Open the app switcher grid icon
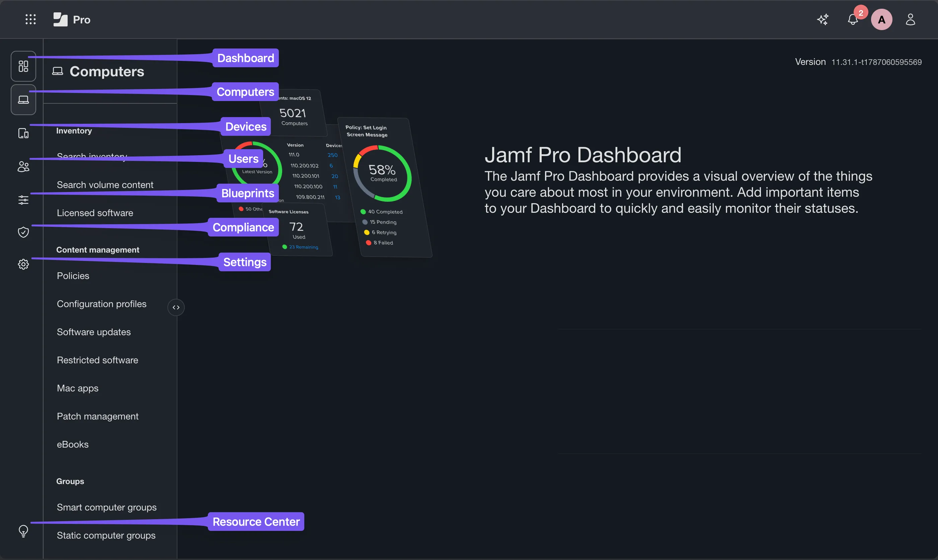 tap(30, 19)
